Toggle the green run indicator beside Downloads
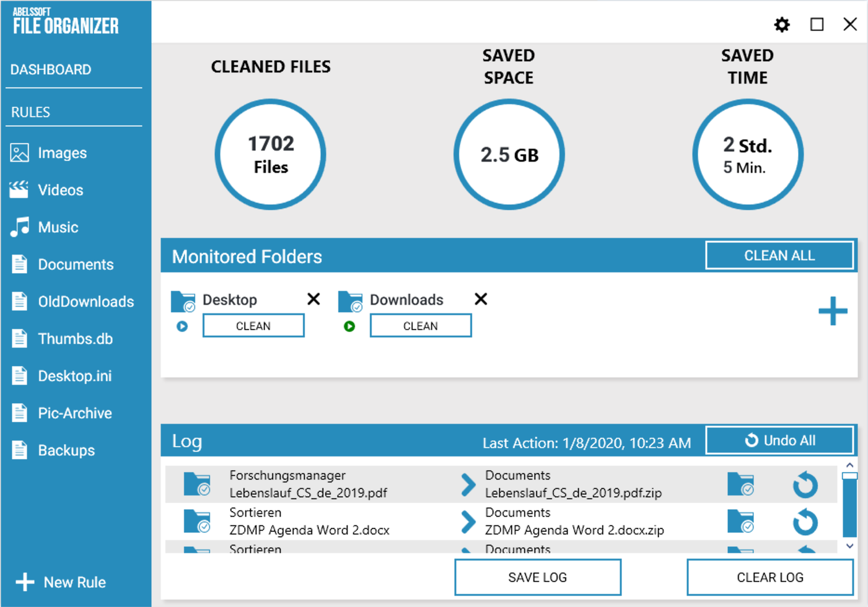This screenshot has width=868, height=607. 349,325
